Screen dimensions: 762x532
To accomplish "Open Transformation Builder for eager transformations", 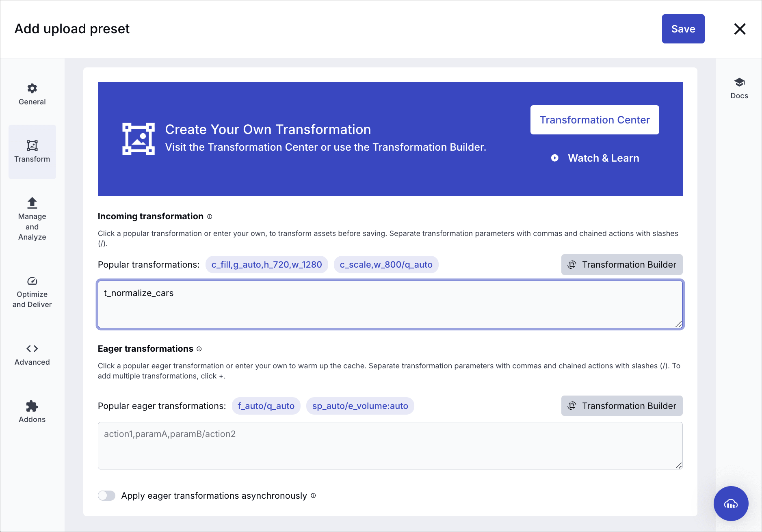I will pos(621,406).
